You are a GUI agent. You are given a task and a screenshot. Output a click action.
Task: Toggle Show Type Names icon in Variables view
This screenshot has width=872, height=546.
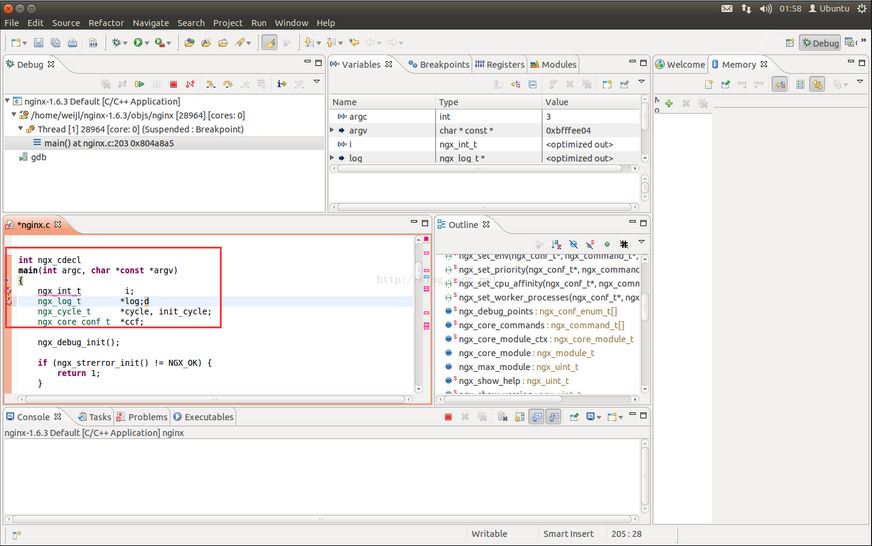[498, 84]
